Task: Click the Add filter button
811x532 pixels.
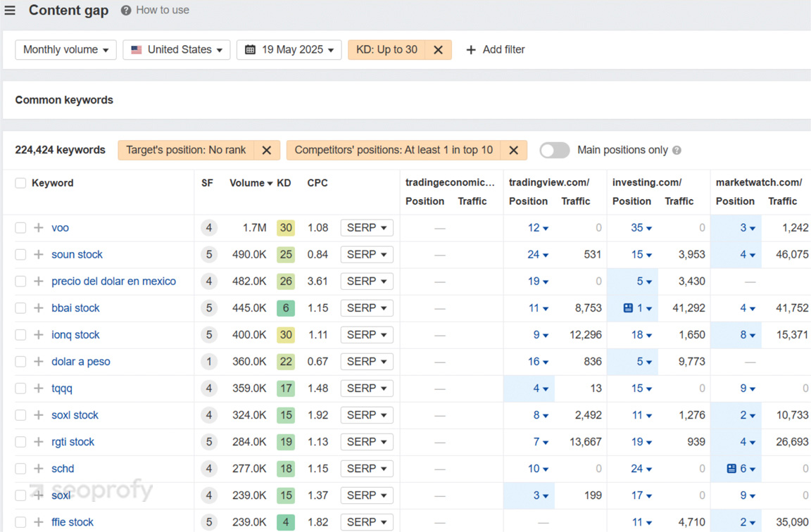Action: tap(496, 50)
